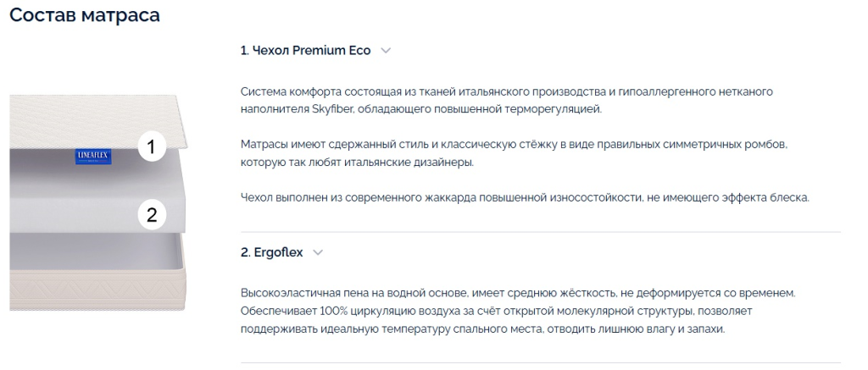Click paragraph starting 'Матрасы имеют сдержанный стиль'
The image size is (868, 370).
click(x=514, y=154)
